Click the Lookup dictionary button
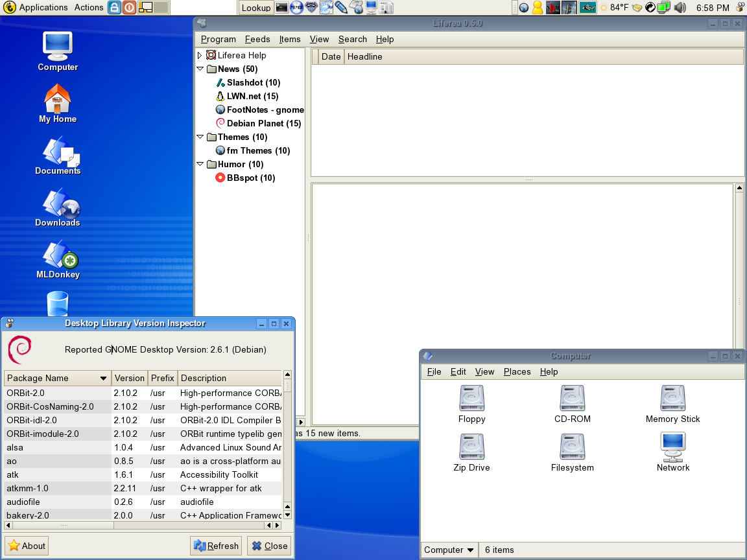Image resolution: width=747 pixels, height=560 pixels. (x=256, y=8)
